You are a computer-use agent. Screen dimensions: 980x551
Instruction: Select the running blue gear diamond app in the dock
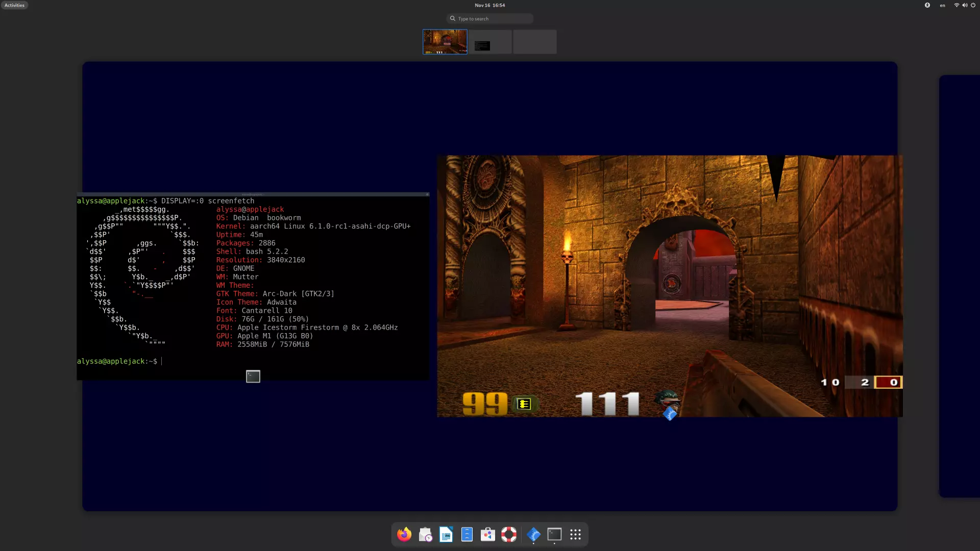(x=533, y=534)
